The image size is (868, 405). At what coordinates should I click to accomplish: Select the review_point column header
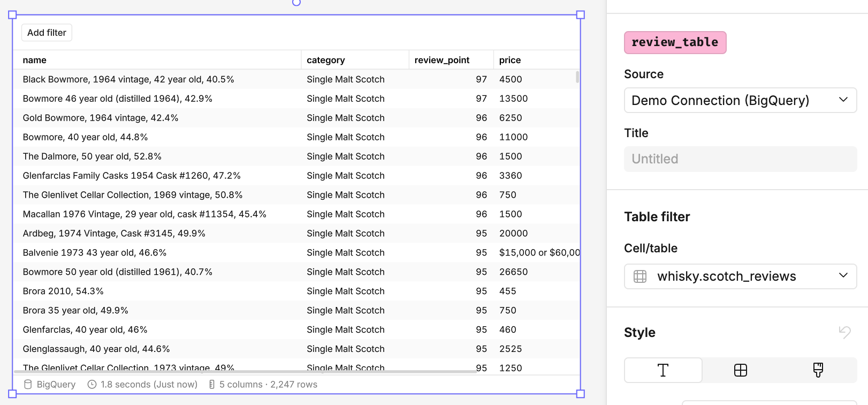click(441, 60)
